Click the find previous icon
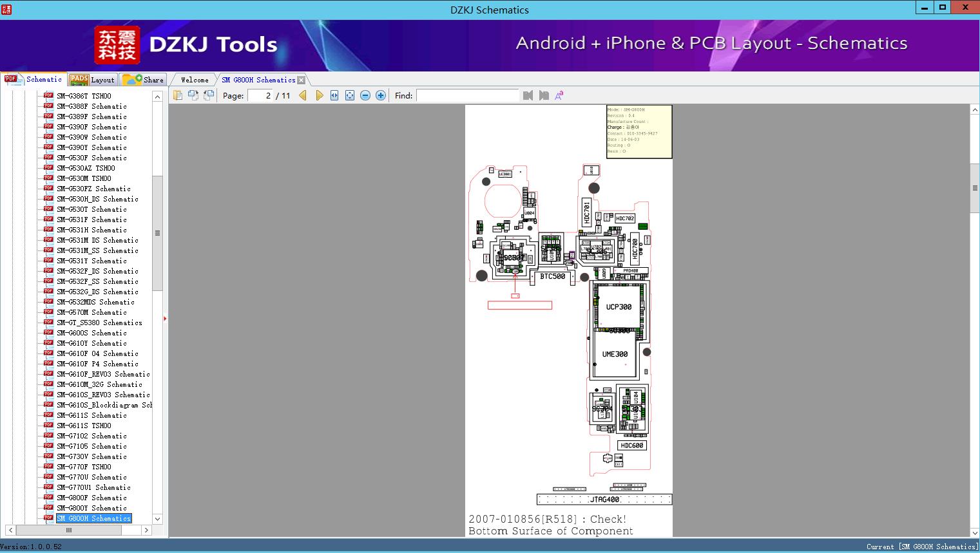 pos(528,95)
